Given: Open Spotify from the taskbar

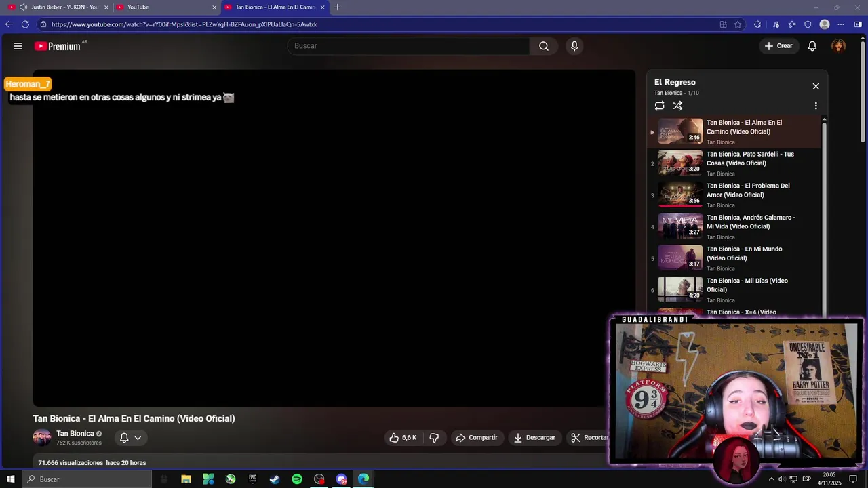Looking at the screenshot, I should pyautogui.click(x=297, y=479).
